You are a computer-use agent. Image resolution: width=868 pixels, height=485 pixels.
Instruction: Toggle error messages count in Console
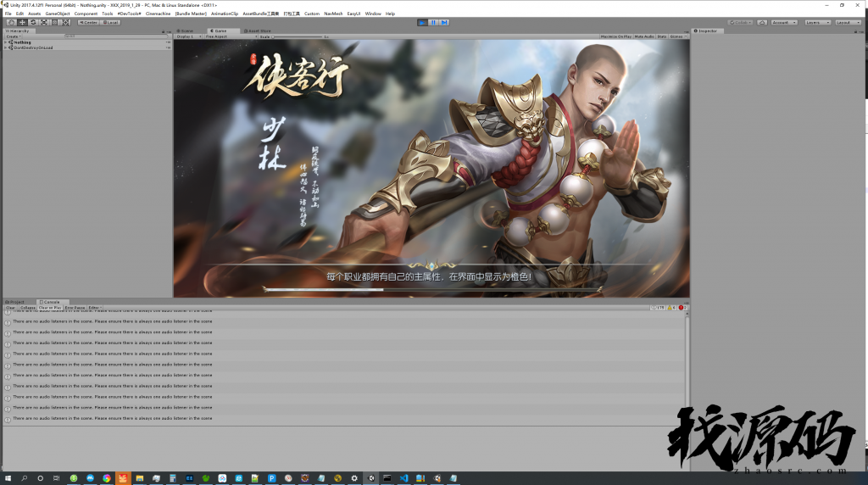(682, 307)
